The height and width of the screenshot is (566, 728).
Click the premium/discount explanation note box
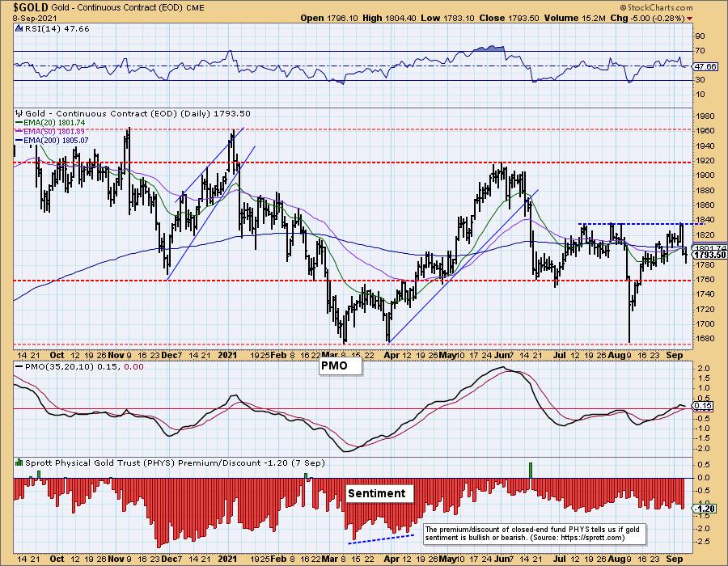click(x=534, y=534)
